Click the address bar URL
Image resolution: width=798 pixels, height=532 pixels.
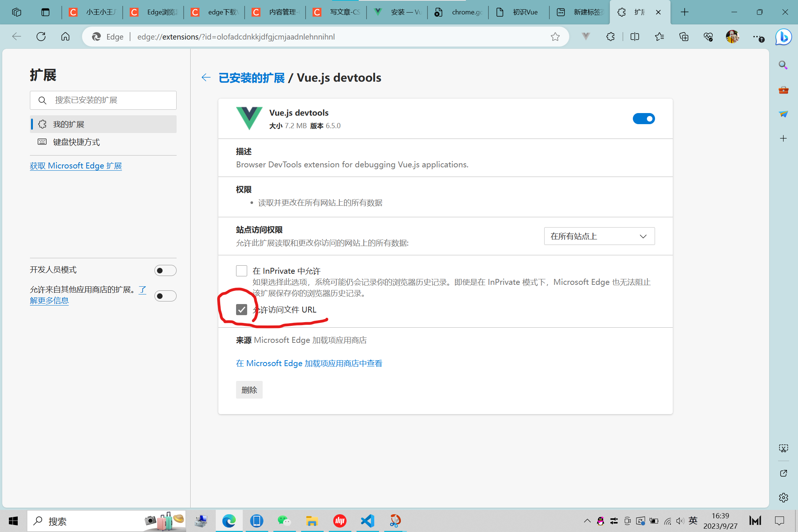point(236,37)
